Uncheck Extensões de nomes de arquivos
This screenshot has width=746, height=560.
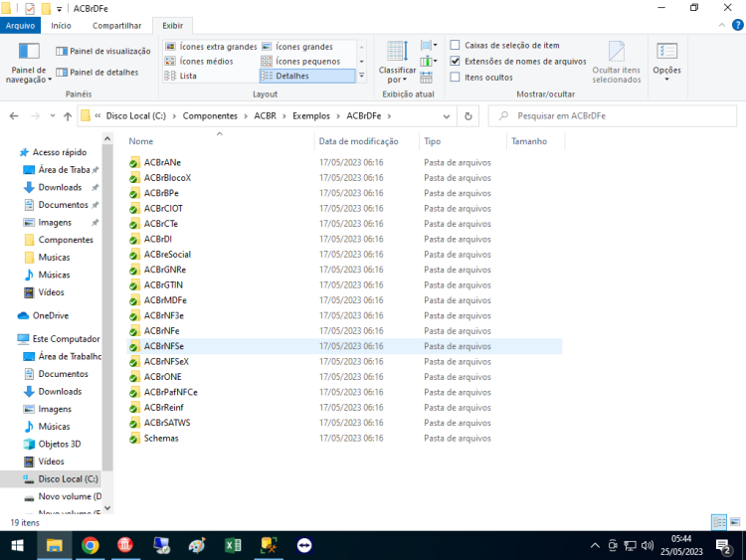pos(455,61)
